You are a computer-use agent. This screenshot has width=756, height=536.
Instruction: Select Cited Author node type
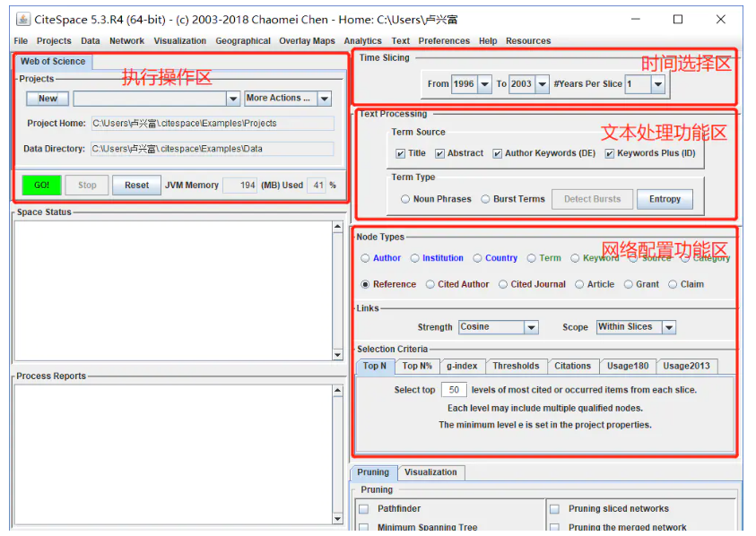[430, 284]
